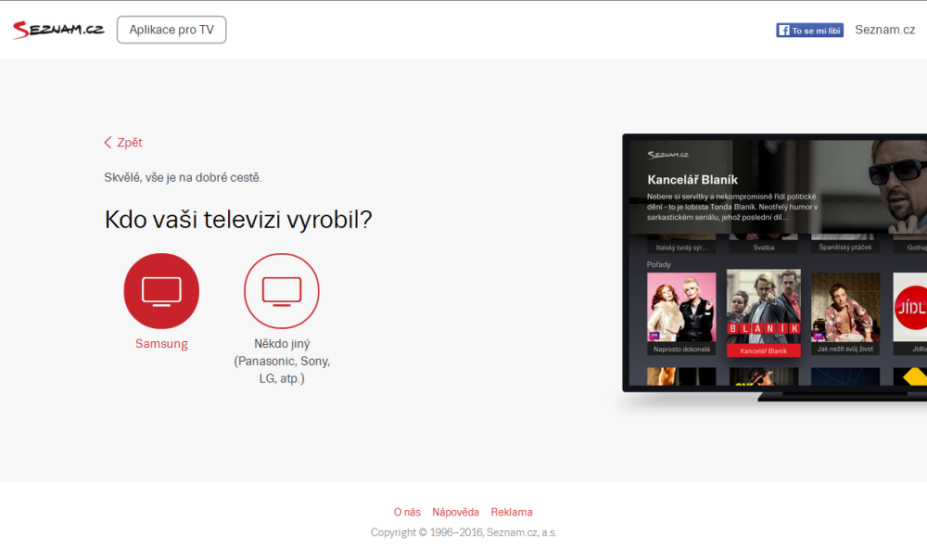
Task: Click 'To se mi líbí' Facebook button
Action: pos(809,30)
